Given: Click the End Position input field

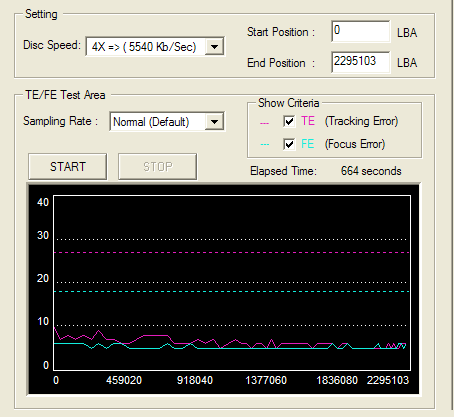Looking at the screenshot, I should point(361,62).
